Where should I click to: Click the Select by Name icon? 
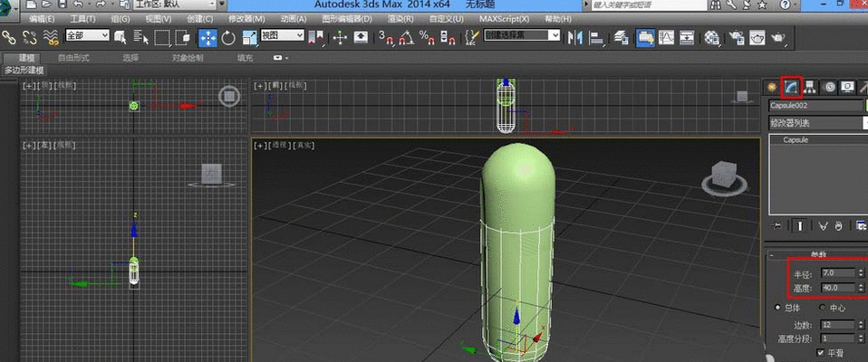[141, 38]
